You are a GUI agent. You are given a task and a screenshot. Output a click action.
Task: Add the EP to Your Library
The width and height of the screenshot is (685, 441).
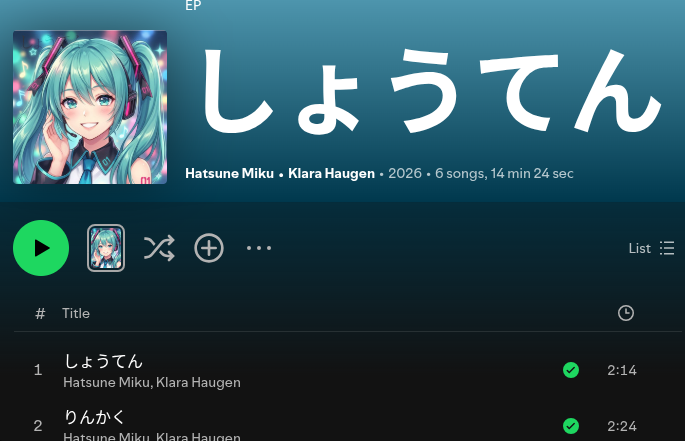tap(209, 248)
